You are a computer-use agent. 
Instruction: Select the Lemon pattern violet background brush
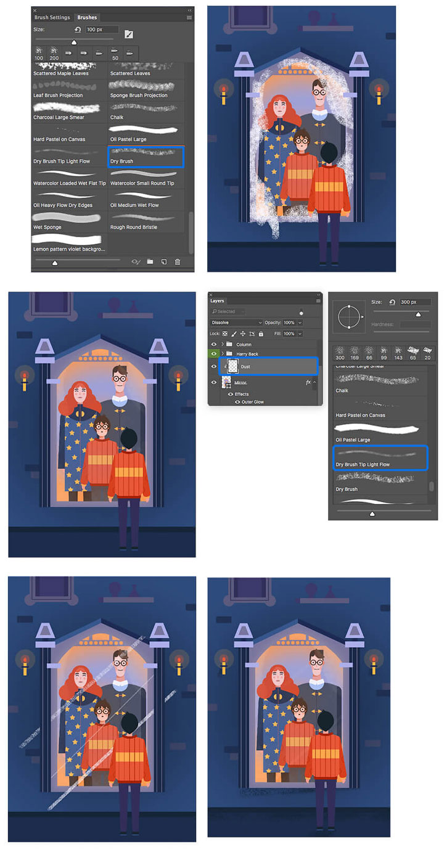coord(69,244)
